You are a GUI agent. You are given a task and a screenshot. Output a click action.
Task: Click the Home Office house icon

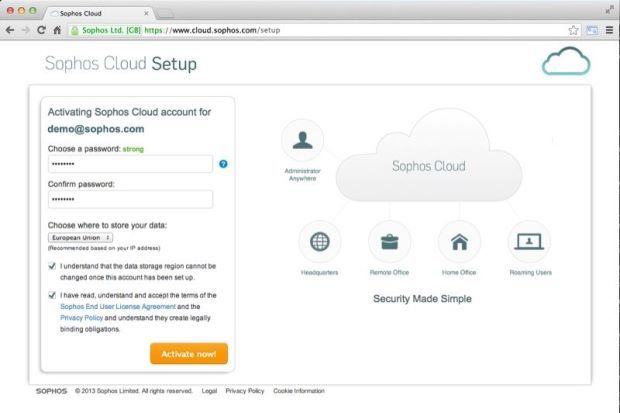[x=459, y=242]
